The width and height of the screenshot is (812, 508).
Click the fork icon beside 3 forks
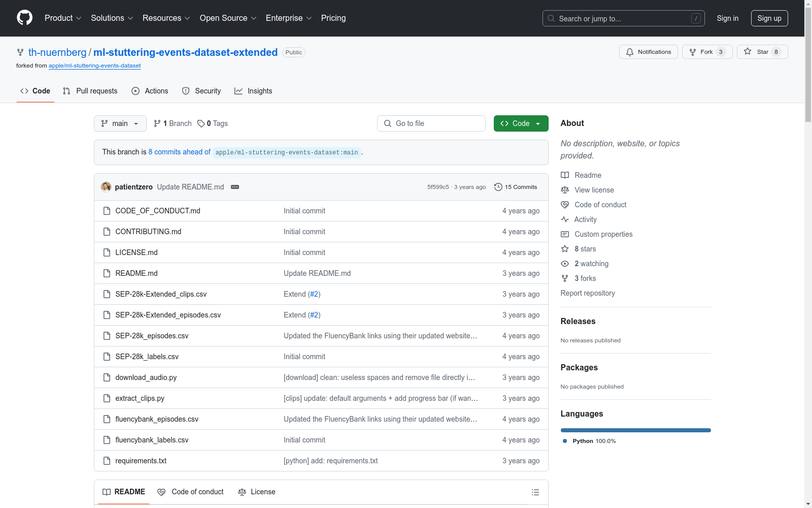click(565, 278)
